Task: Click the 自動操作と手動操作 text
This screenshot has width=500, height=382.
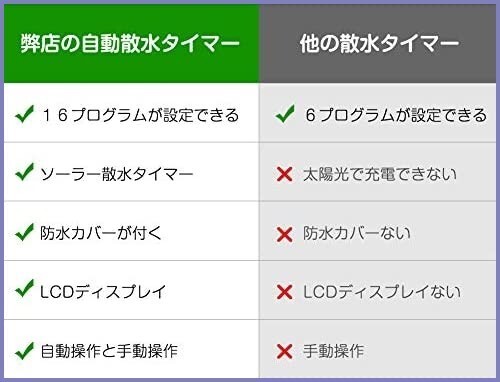Action: (x=109, y=351)
